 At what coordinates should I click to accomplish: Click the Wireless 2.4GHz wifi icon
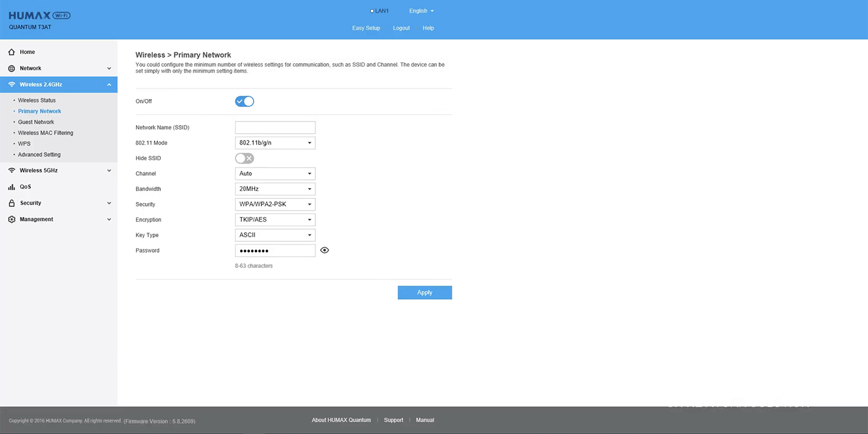pyautogui.click(x=12, y=84)
